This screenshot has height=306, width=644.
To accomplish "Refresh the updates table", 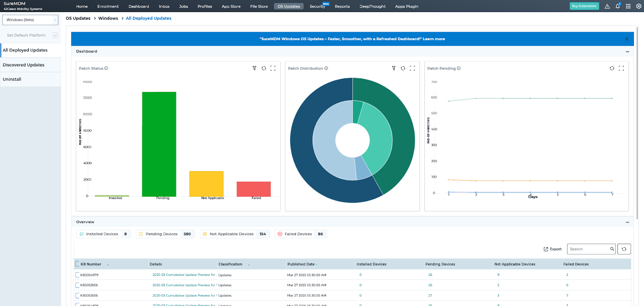I will 624,249.
